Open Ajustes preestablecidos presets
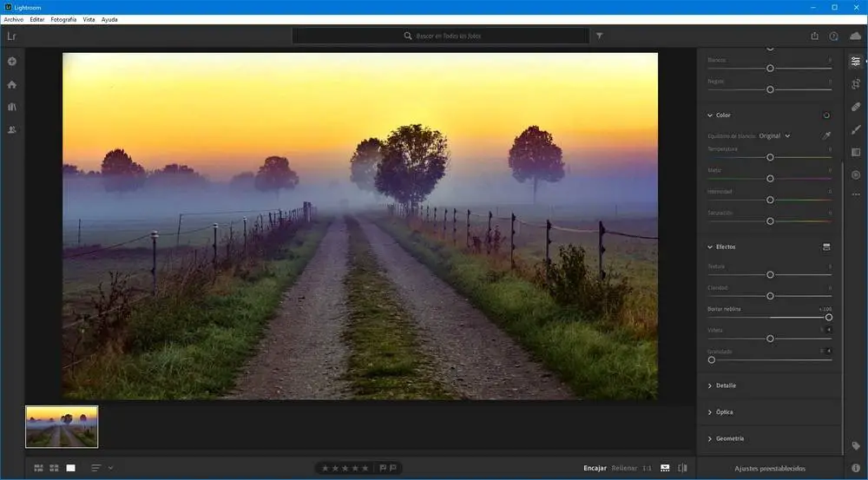The width and height of the screenshot is (868, 480). [x=769, y=469]
